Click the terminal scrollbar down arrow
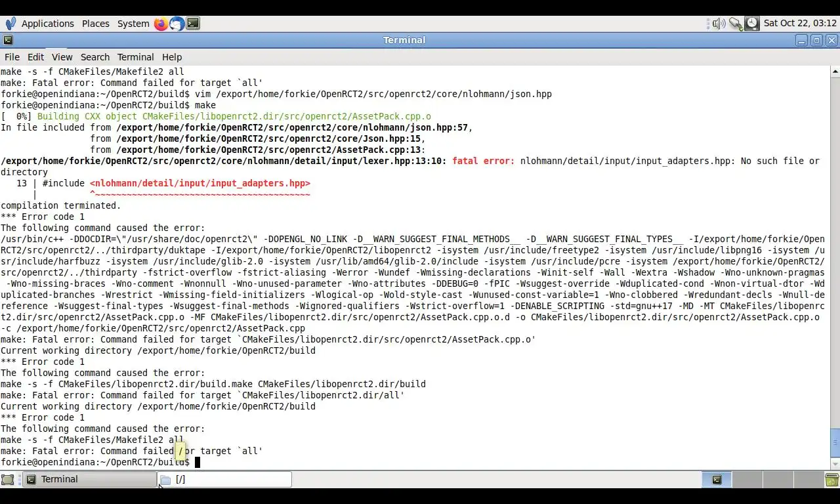840x504 pixels. pos(835,465)
